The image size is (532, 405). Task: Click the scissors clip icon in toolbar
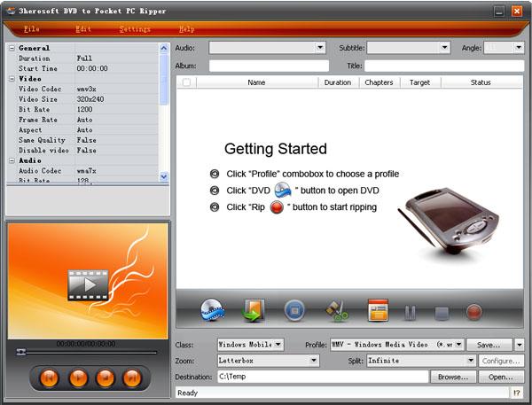[336, 310]
